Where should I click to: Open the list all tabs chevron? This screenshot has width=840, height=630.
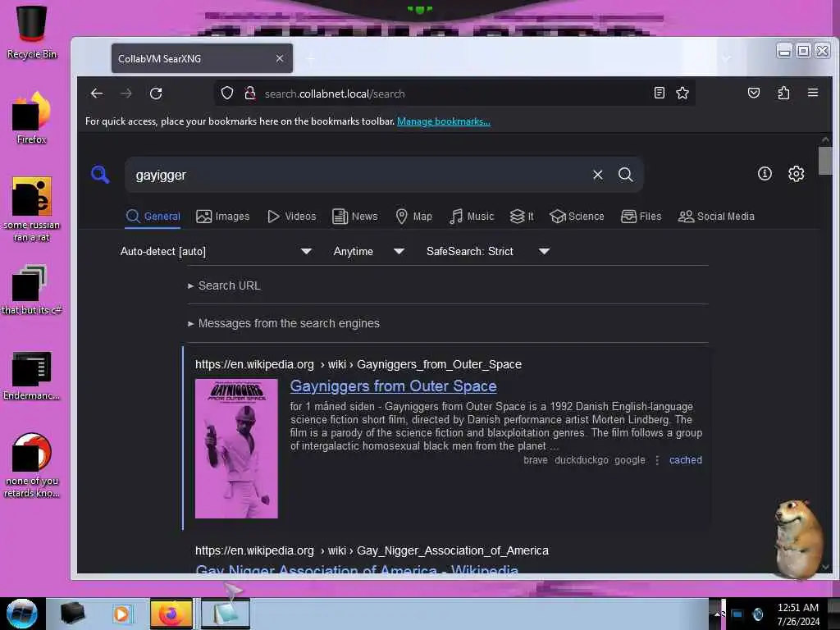click(x=727, y=58)
